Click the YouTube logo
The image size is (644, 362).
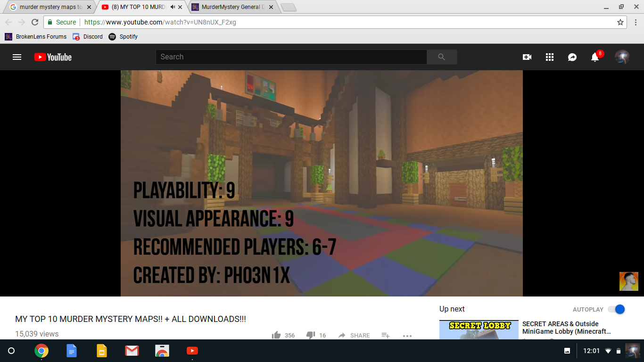coord(53,57)
